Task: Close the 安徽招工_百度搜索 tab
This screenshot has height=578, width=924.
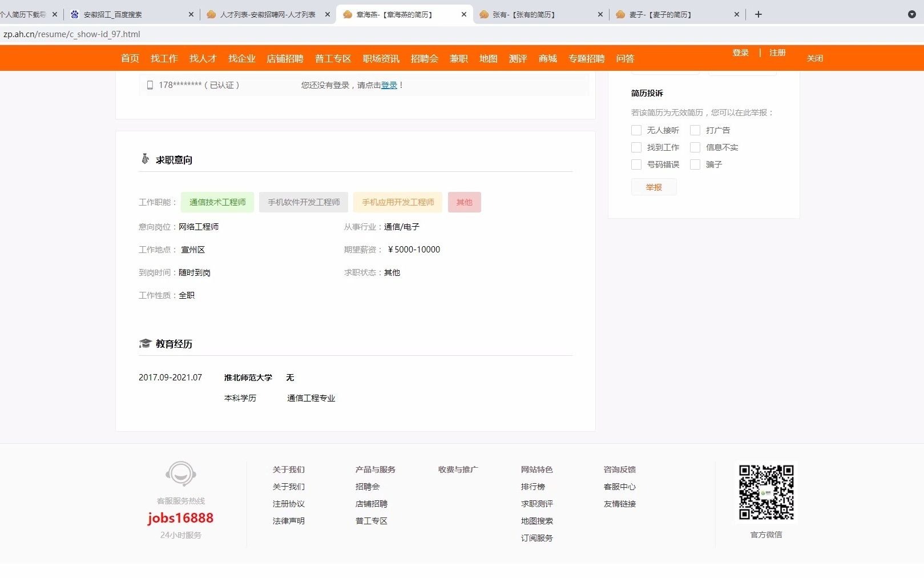Action: [x=191, y=14]
